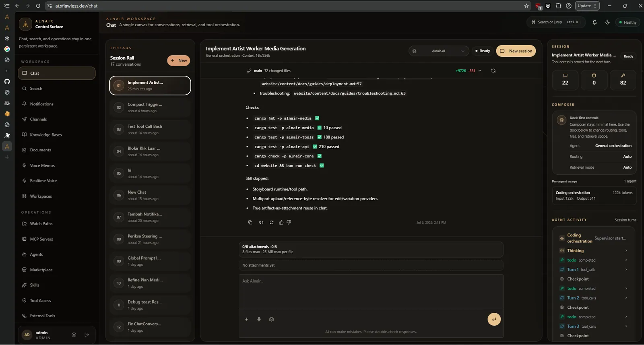Click the sign-out icon beside admin
644x345 pixels.
pyautogui.click(x=87, y=335)
